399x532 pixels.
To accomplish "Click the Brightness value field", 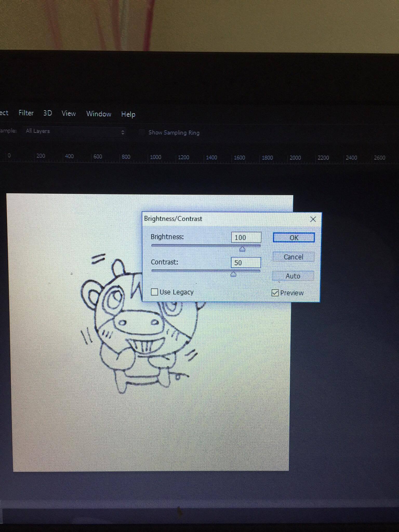I will click(x=246, y=237).
